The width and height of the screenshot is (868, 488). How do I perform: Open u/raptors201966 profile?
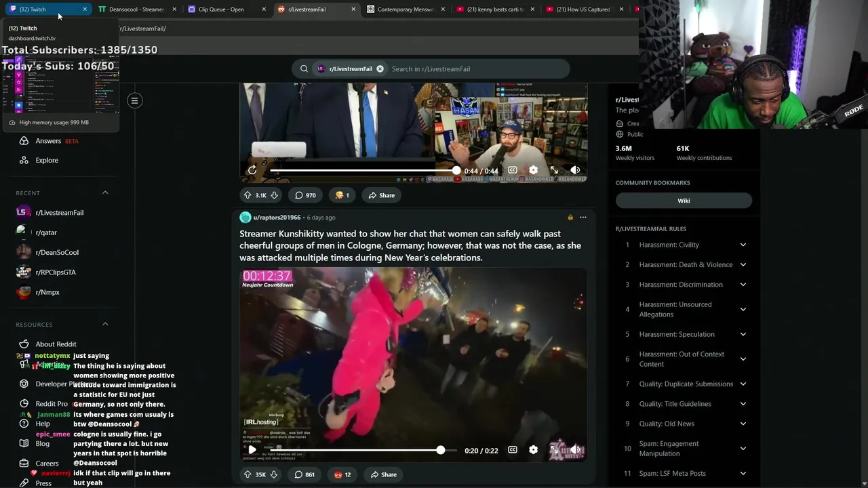tap(277, 218)
